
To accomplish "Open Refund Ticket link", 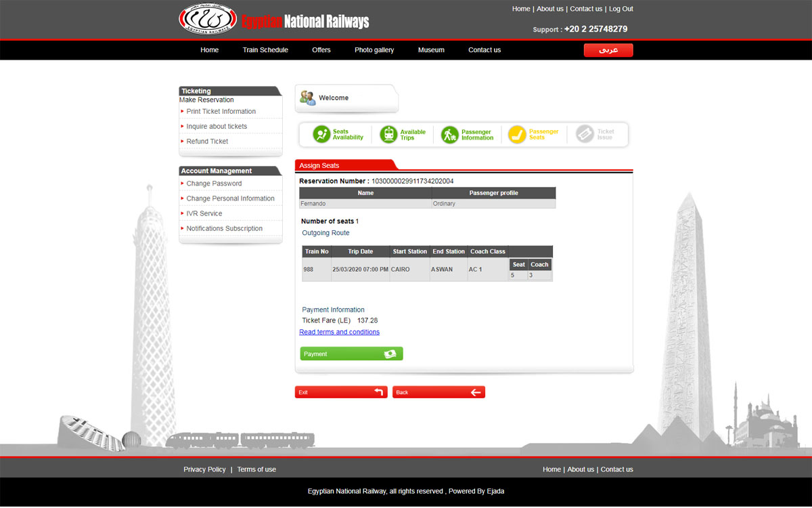I will (x=207, y=142).
